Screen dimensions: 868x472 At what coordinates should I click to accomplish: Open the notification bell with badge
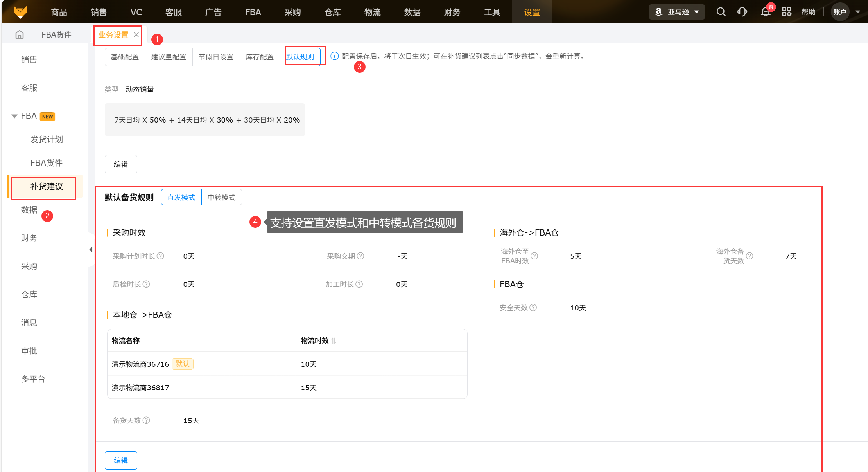tap(766, 12)
